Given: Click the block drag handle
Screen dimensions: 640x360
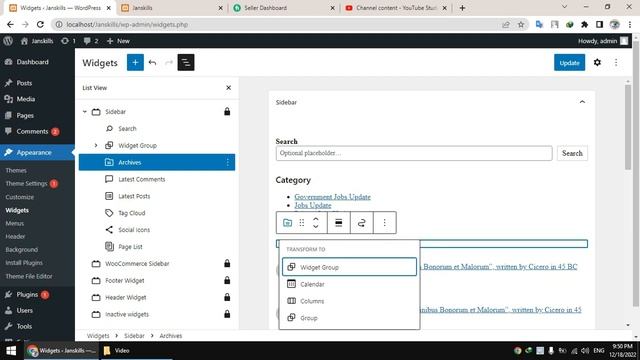Looking at the screenshot, I should [x=302, y=222].
